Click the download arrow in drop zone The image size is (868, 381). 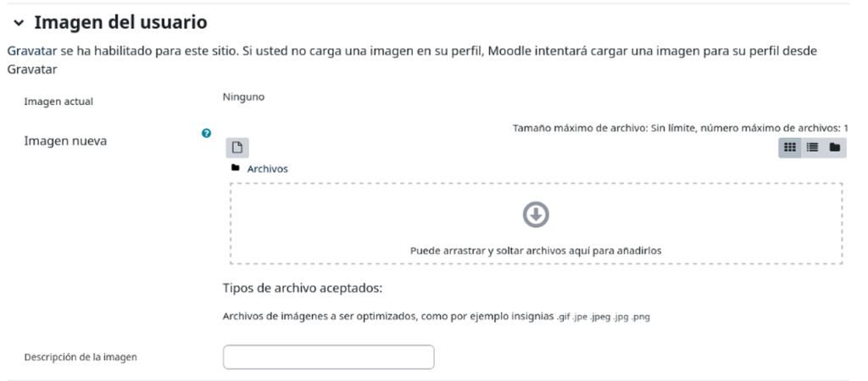535,217
